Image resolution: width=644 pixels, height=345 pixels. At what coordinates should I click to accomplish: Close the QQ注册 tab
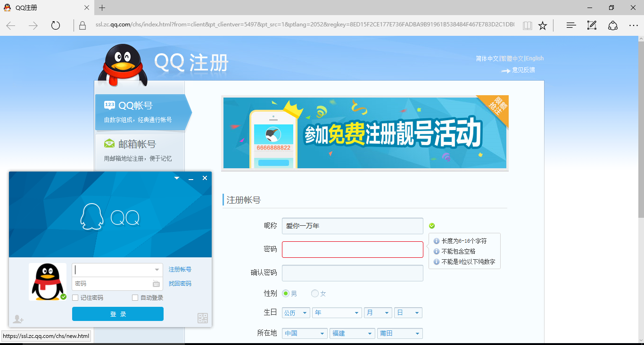tap(87, 8)
